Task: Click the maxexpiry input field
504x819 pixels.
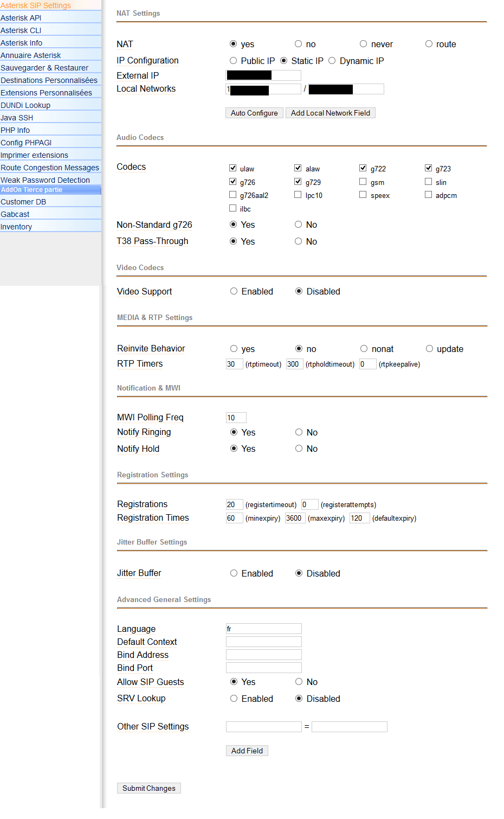Action: 295,518
